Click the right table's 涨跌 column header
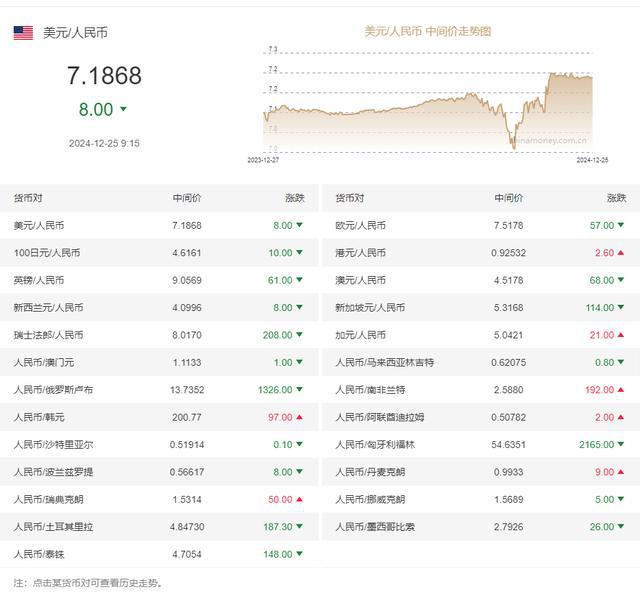This screenshot has width=640, height=598. pos(616,198)
